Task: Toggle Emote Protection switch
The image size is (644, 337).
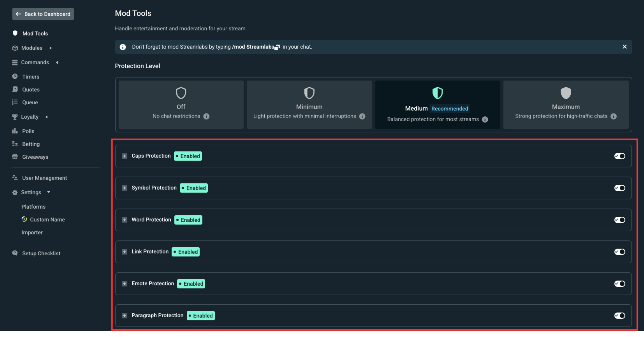Action: pyautogui.click(x=620, y=284)
